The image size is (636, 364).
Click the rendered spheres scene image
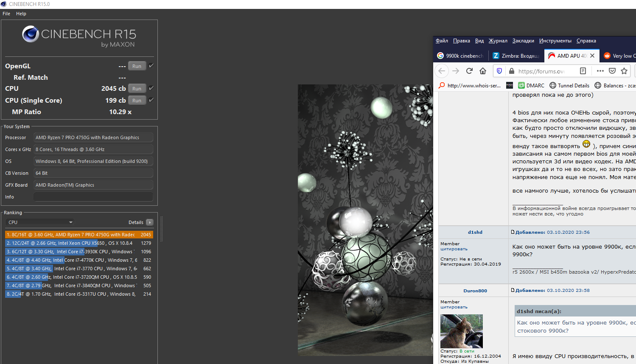365,220
